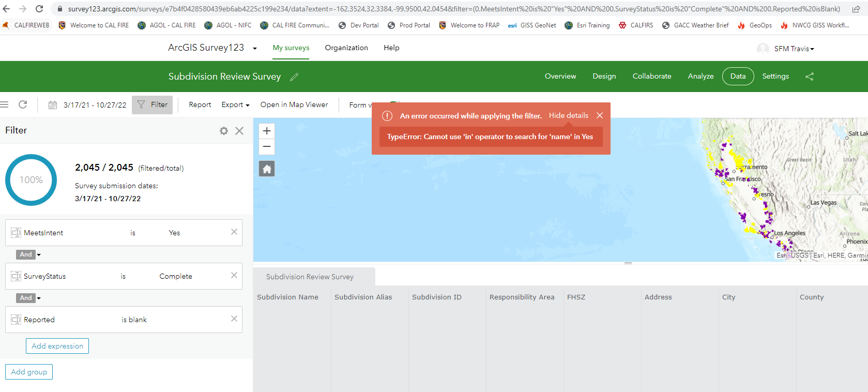Open the hamburger menu in data toolbar
Viewport: 868px width, 392px height.
(x=4, y=104)
